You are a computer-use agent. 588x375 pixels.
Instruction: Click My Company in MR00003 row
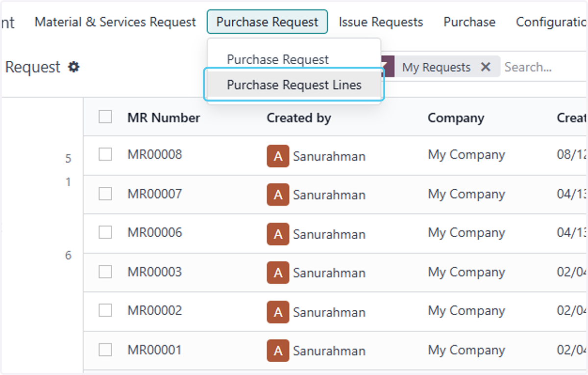[466, 272]
